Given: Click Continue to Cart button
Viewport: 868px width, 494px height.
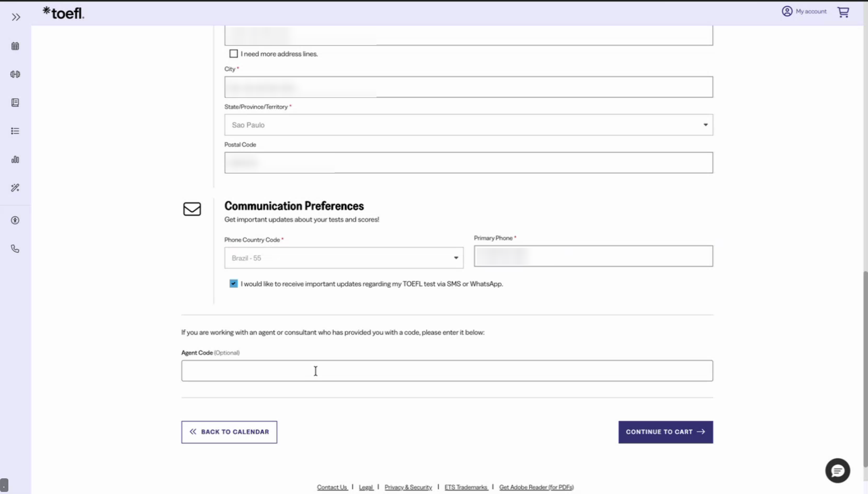Looking at the screenshot, I should coord(666,432).
